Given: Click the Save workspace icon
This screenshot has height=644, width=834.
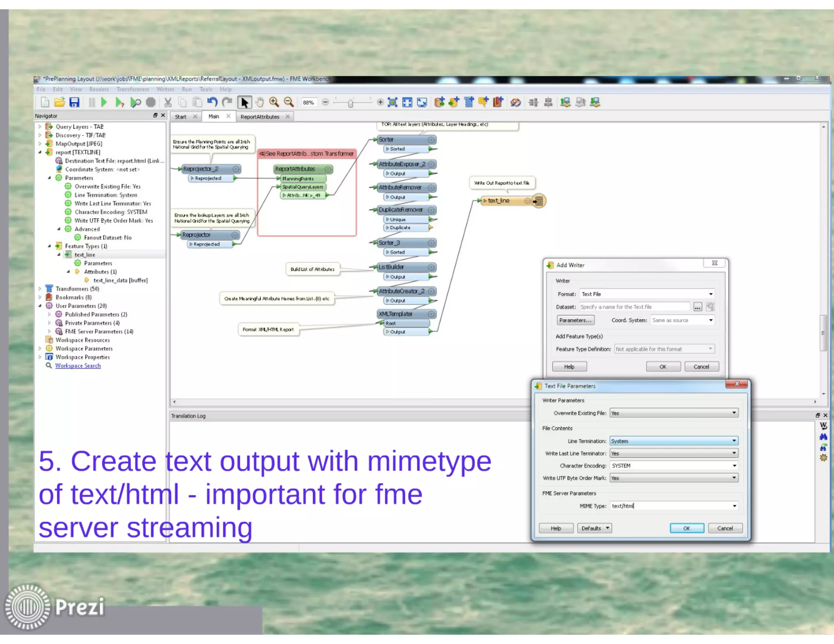Looking at the screenshot, I should coord(74,102).
